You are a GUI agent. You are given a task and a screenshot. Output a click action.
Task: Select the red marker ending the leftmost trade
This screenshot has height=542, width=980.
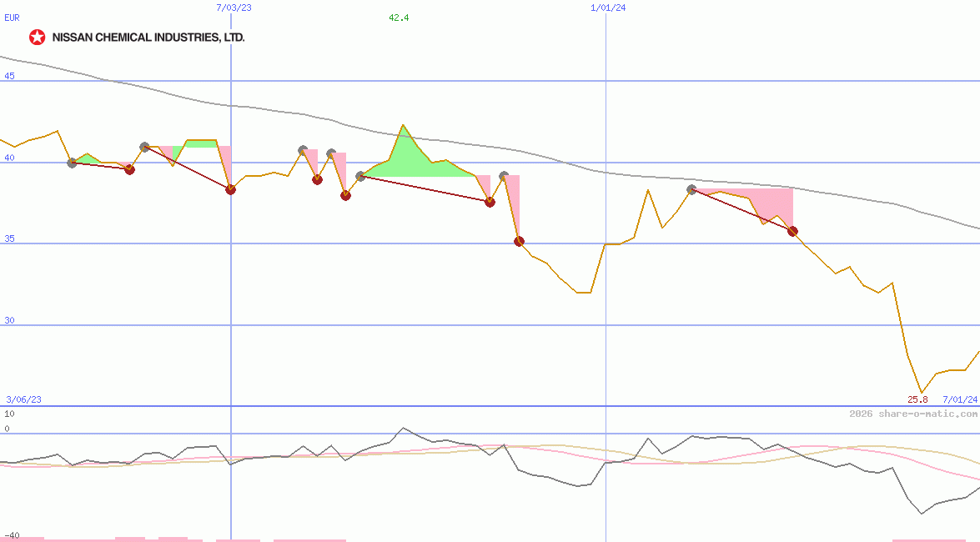click(129, 169)
